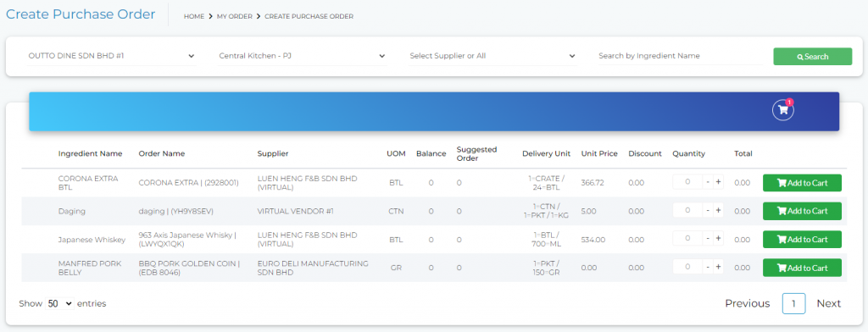
Task: Click CREATE PURCHASE ORDER breadcrumb
Action: pyautogui.click(x=309, y=17)
